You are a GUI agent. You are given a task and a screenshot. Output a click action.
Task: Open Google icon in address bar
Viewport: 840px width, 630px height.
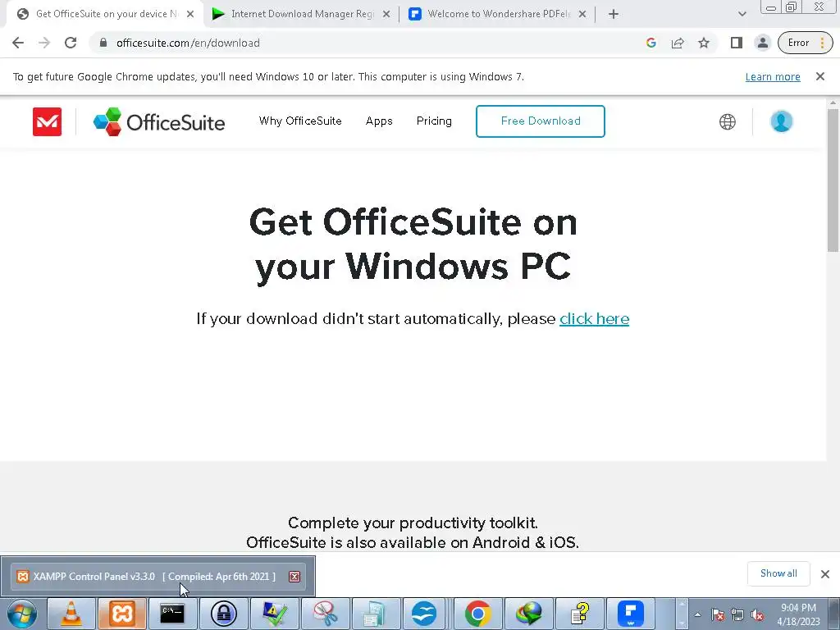pyautogui.click(x=651, y=43)
